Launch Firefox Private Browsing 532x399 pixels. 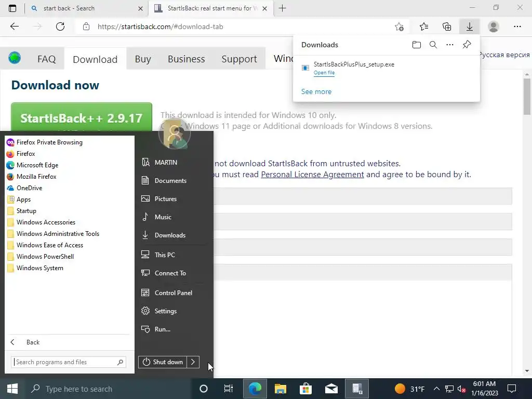point(49,142)
